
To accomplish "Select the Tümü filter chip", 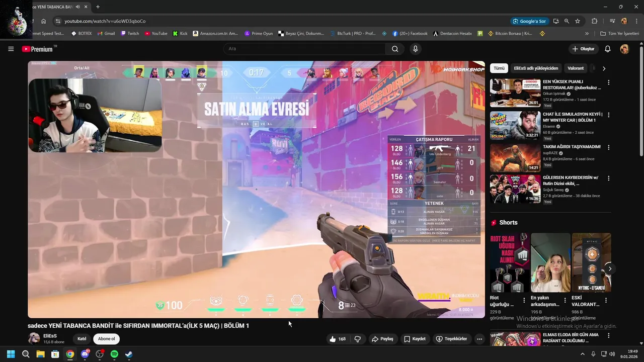I will (499, 68).
